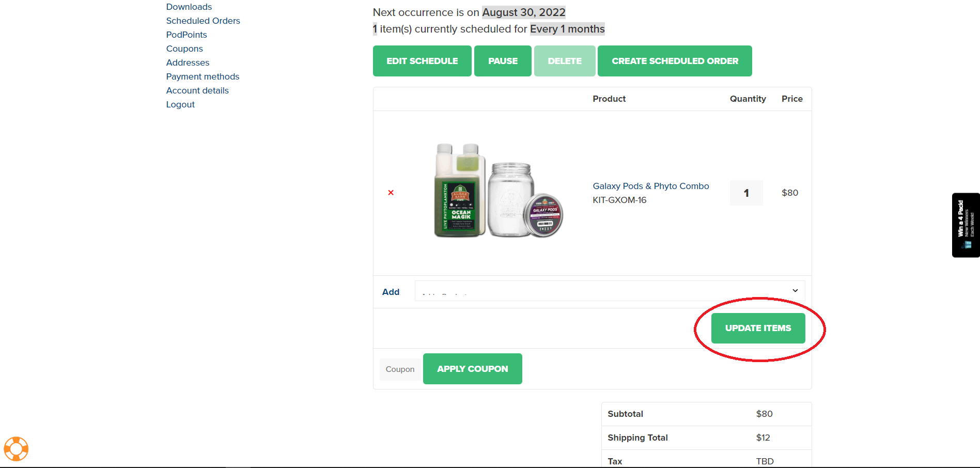Click Edit Schedule button
Image resolution: width=980 pixels, height=468 pixels.
coord(422,61)
